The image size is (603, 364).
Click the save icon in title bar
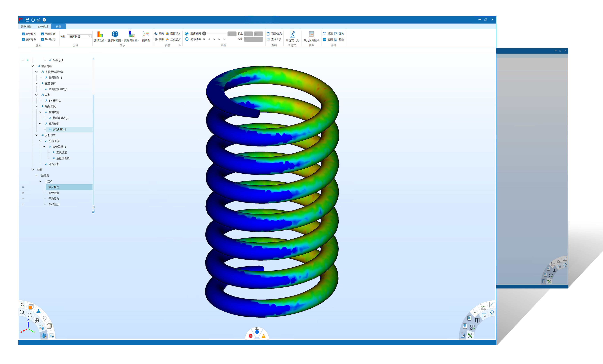point(27,20)
